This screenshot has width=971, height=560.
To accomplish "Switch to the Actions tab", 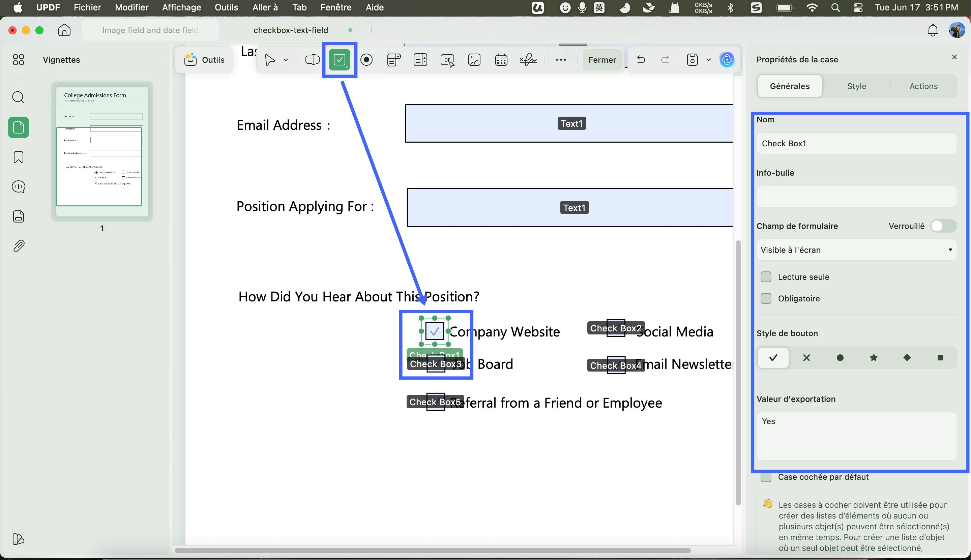I will pyautogui.click(x=923, y=86).
